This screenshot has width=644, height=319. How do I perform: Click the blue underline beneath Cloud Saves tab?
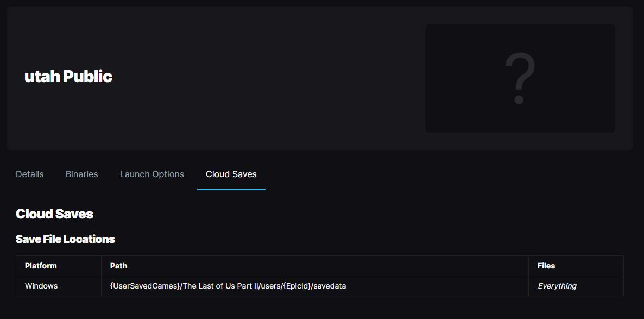231,190
